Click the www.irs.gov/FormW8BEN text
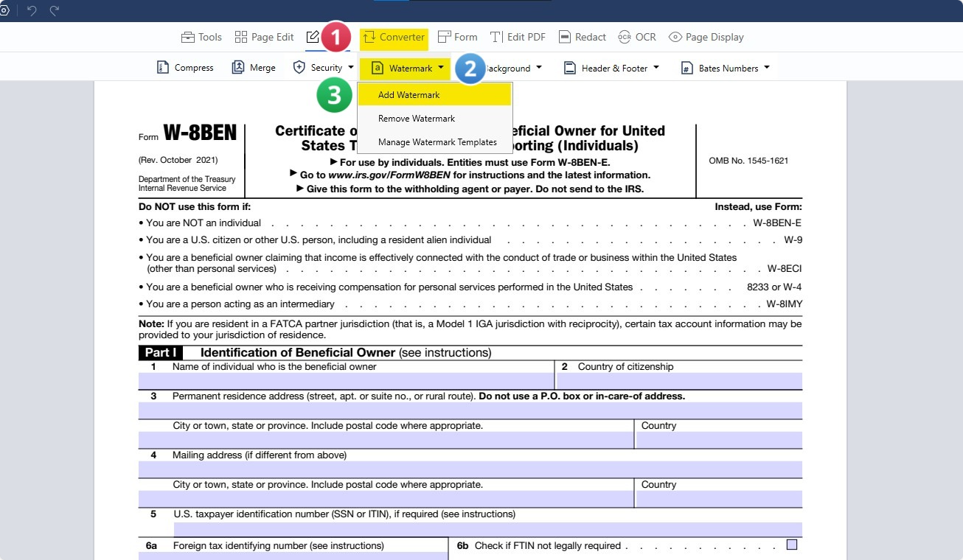The image size is (963, 560). pyautogui.click(x=389, y=175)
